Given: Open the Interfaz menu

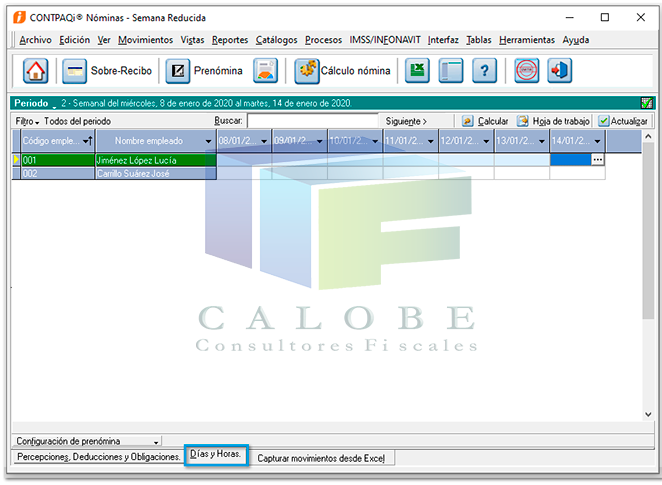Looking at the screenshot, I should 443,40.
